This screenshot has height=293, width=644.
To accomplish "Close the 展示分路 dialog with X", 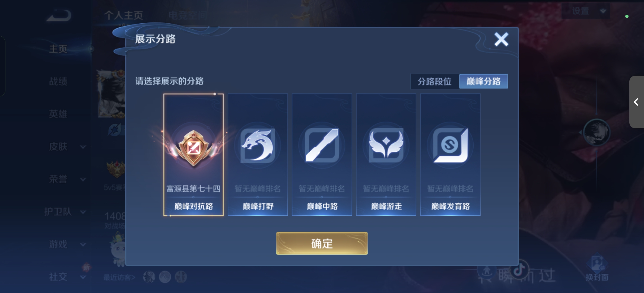I will pos(501,40).
